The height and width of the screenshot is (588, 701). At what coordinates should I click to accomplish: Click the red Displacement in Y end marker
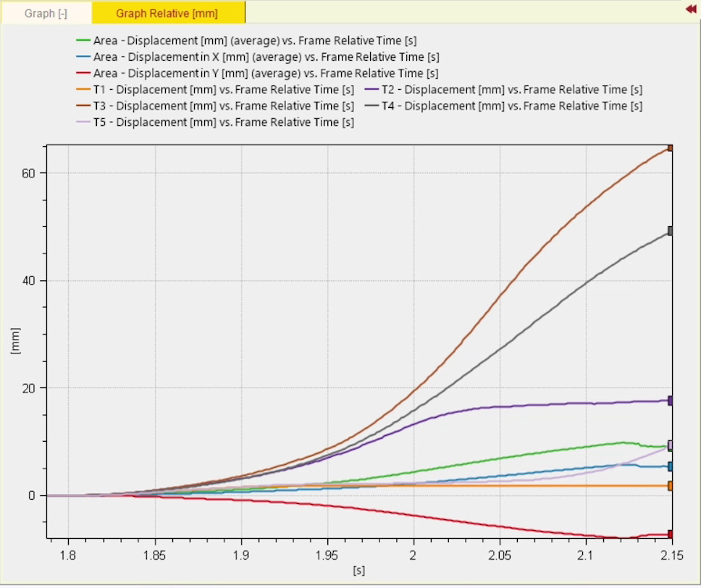[x=670, y=534]
